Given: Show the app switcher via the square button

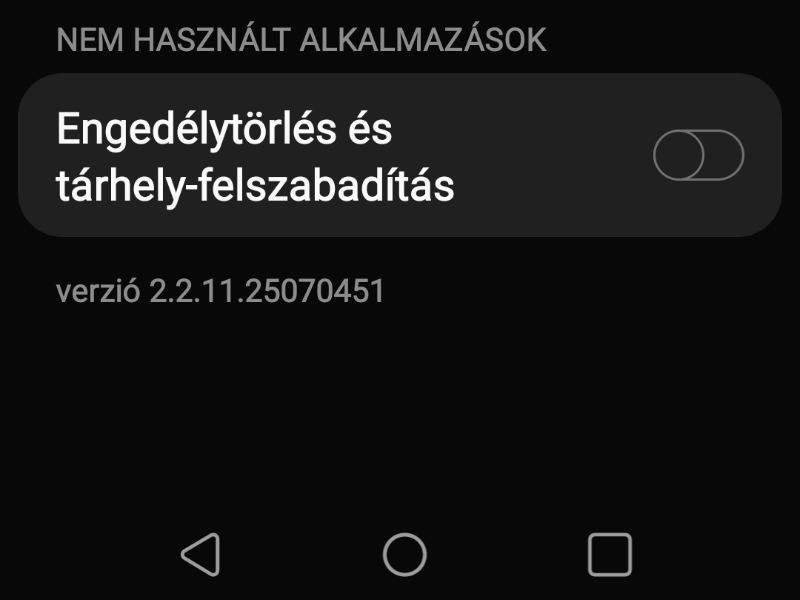Looking at the screenshot, I should point(610,555).
